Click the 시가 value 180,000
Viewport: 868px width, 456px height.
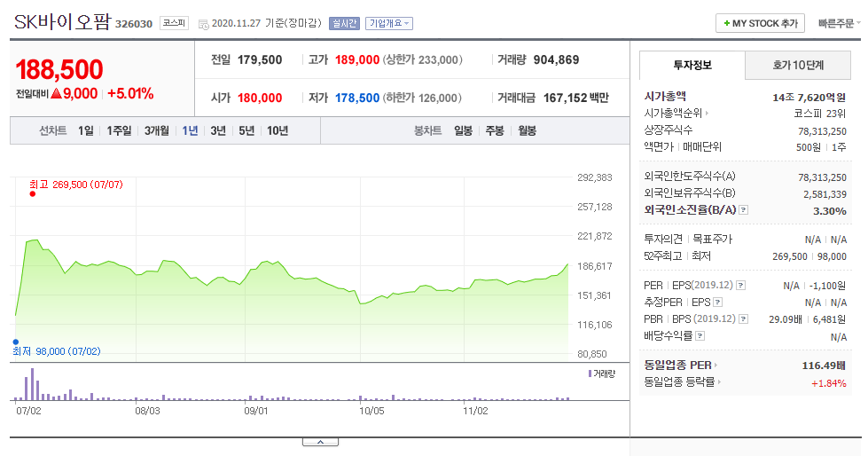pyautogui.click(x=260, y=98)
